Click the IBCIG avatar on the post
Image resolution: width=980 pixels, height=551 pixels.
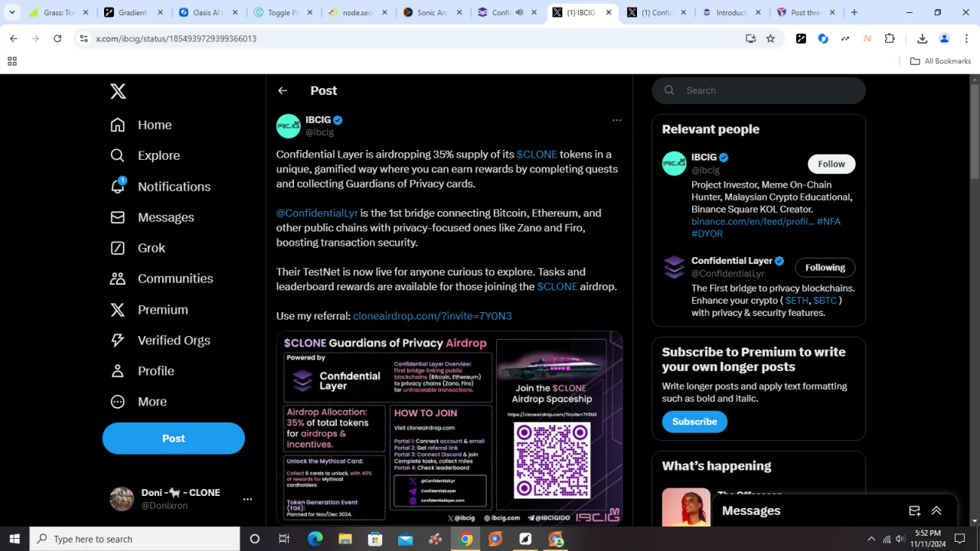[x=289, y=126]
